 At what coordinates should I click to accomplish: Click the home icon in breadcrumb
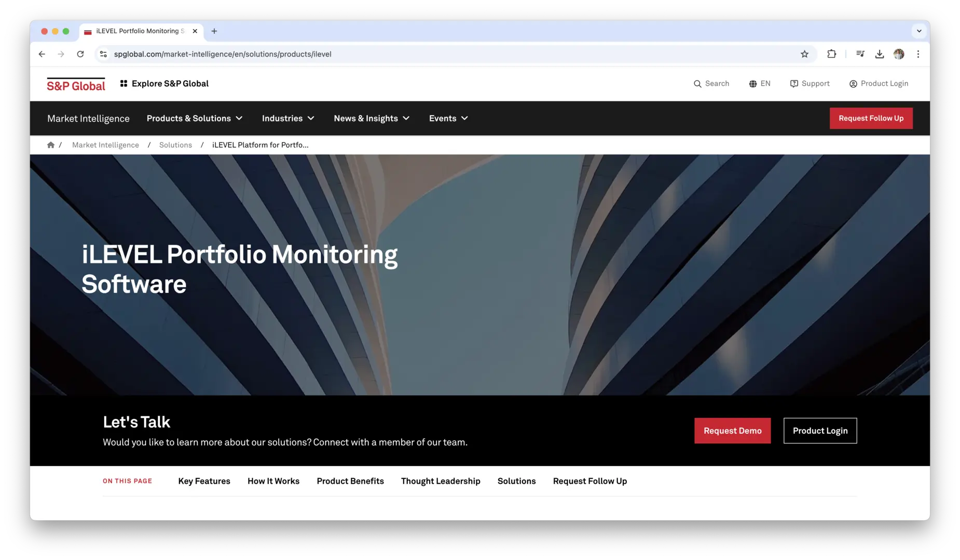[x=51, y=145]
